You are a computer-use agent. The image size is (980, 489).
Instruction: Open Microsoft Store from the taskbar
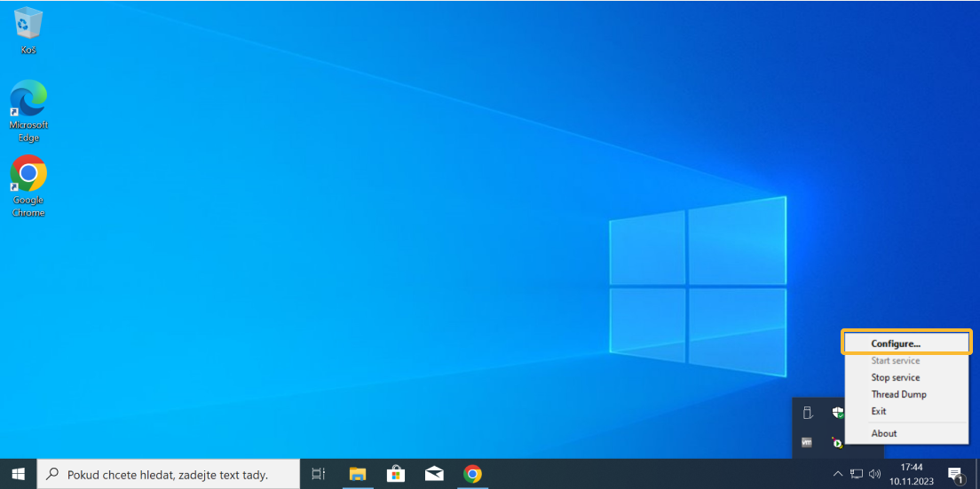pos(396,474)
